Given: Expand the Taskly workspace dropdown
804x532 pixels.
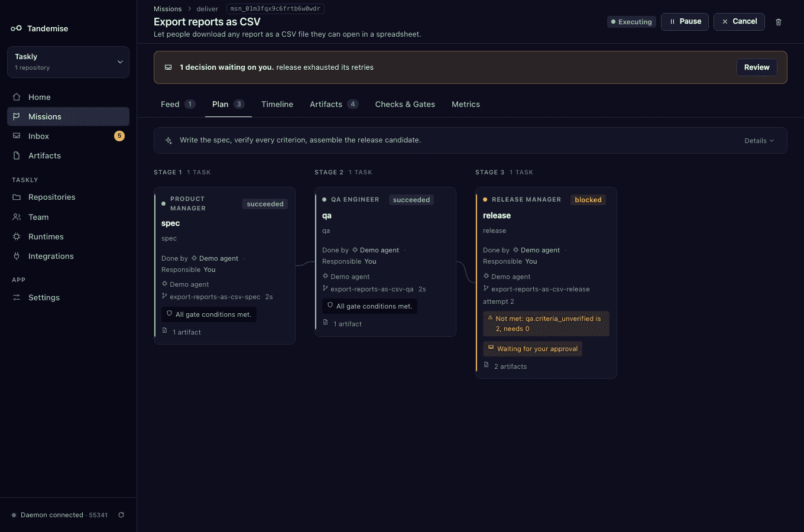Looking at the screenshot, I should pos(68,62).
